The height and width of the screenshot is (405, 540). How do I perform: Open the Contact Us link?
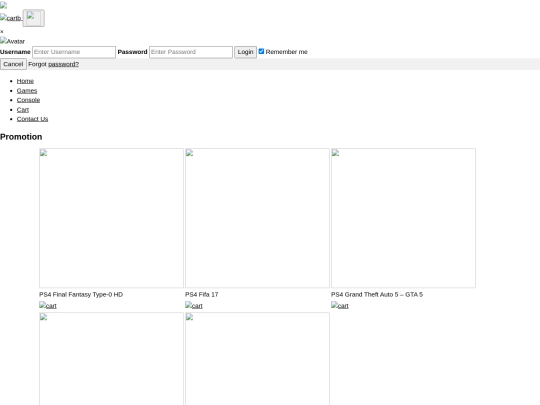(32, 119)
